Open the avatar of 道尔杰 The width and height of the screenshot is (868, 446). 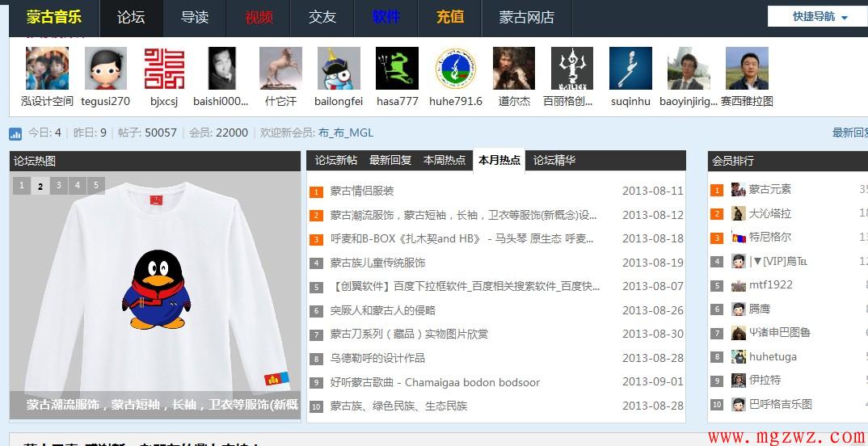coord(514,68)
